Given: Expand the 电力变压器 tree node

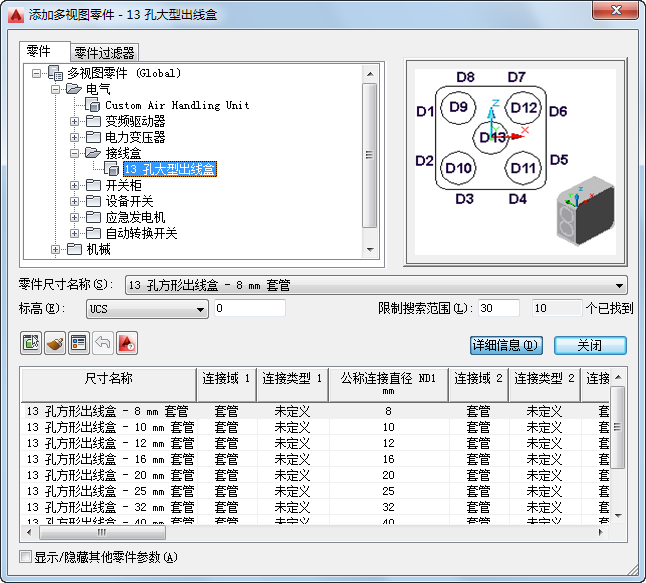Looking at the screenshot, I should click(74, 137).
